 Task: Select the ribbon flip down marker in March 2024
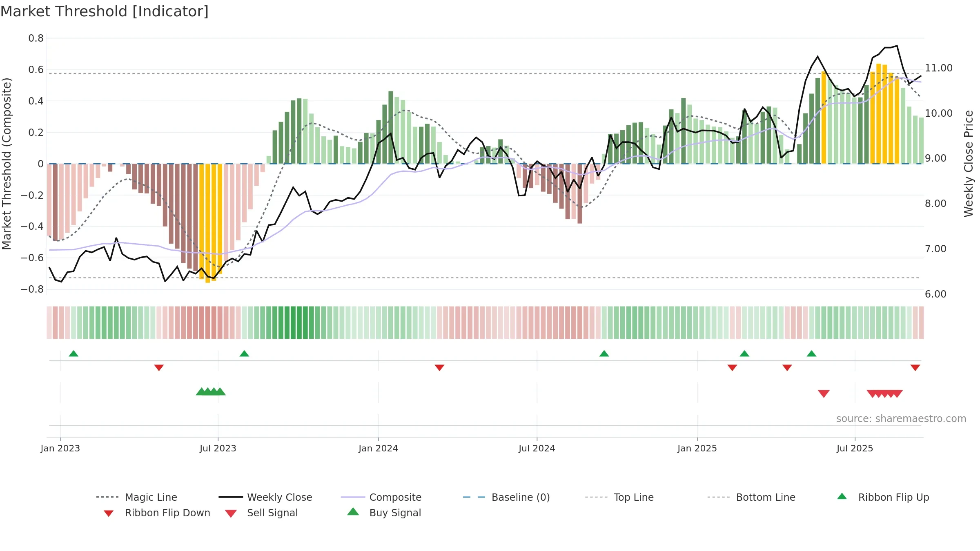pyautogui.click(x=439, y=368)
